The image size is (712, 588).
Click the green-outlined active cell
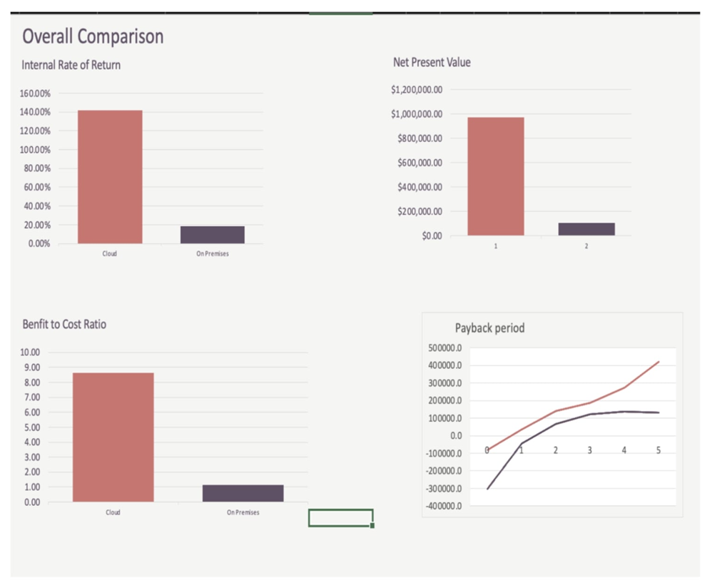click(x=340, y=517)
